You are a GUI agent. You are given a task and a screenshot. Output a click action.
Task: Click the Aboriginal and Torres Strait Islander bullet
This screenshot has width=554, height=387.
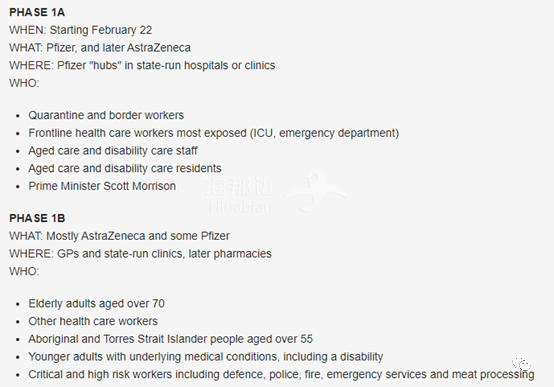click(x=171, y=339)
